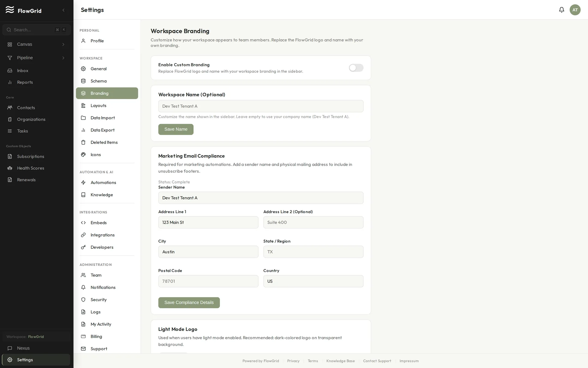Click the Automations lightning bolt icon
Image resolution: width=588 pixels, height=368 pixels.
(83, 182)
